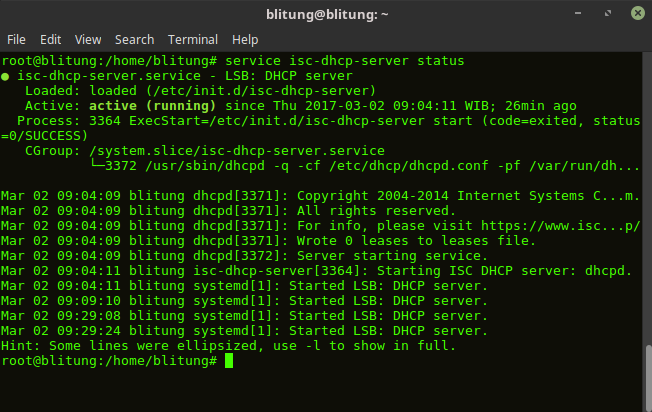Image resolution: width=652 pixels, height=412 pixels.
Task: Open the View menu
Action: tap(88, 40)
